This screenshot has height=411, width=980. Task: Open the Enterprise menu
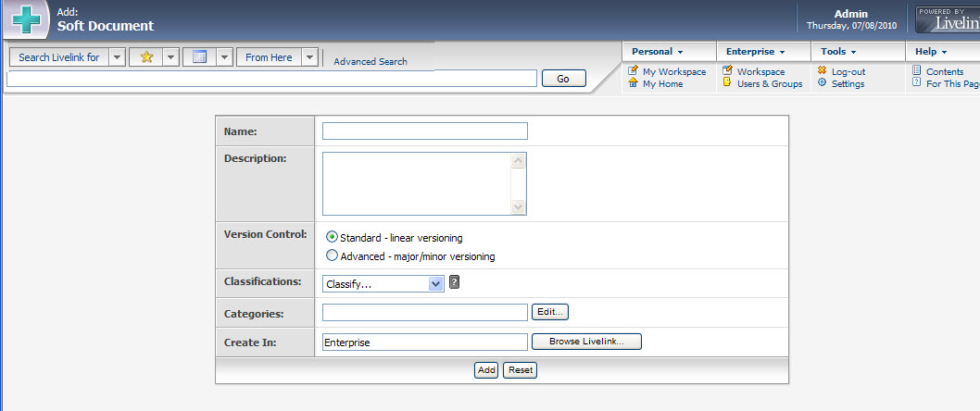755,52
